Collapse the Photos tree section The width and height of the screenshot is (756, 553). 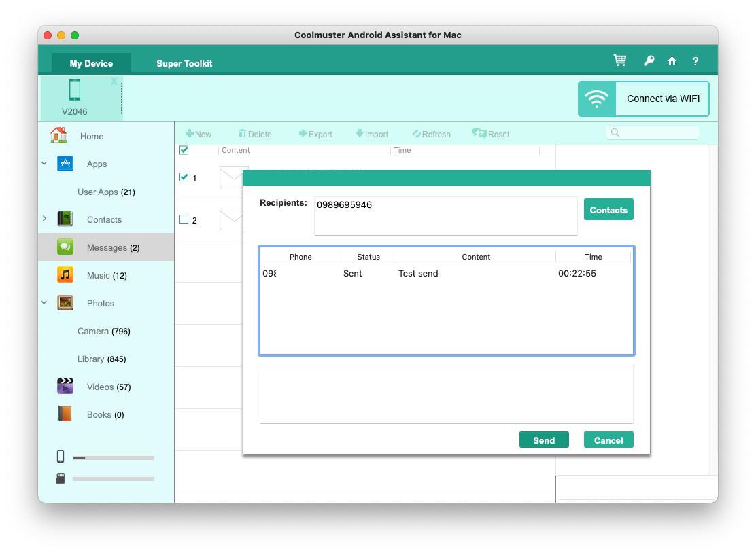[44, 302]
